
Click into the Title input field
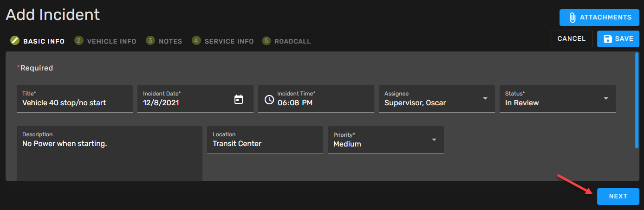click(74, 103)
